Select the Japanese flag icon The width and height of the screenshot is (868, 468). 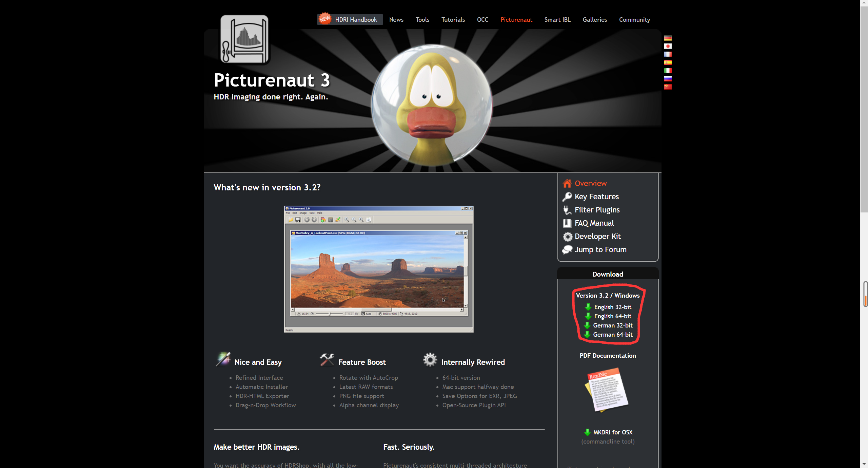[668, 46]
